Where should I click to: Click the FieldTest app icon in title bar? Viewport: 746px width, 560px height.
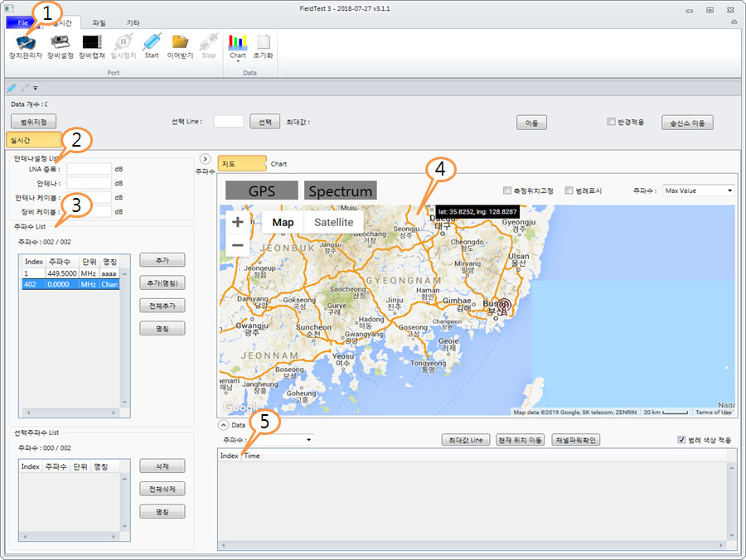9,8
